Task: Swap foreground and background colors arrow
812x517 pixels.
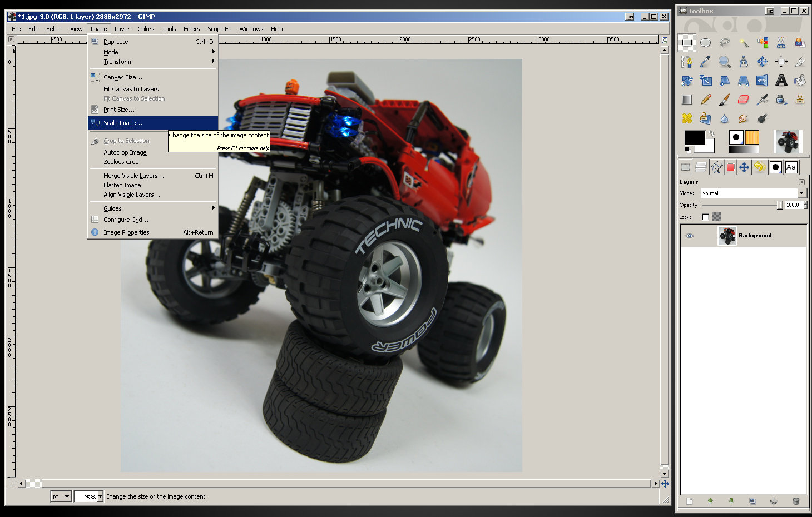Action: [711, 133]
